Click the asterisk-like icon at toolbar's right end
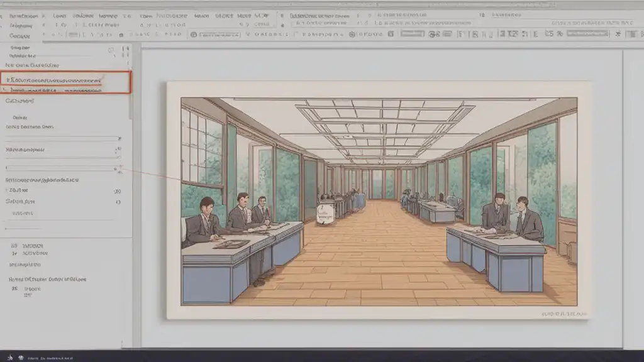Screen dimensions: 644x362 (x=618, y=34)
